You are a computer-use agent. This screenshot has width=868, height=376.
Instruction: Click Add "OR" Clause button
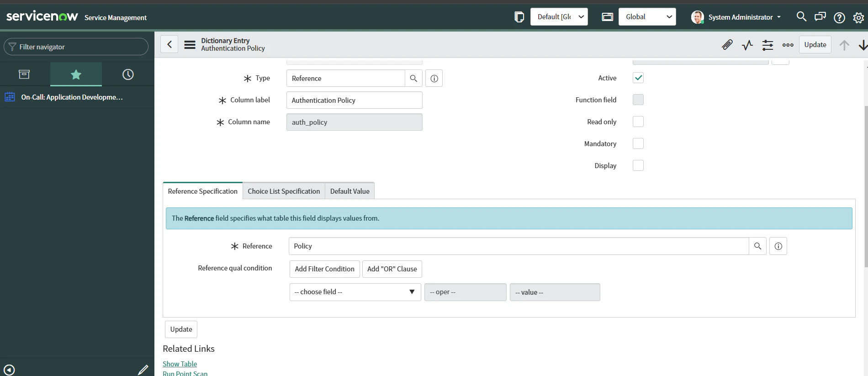[x=392, y=269]
